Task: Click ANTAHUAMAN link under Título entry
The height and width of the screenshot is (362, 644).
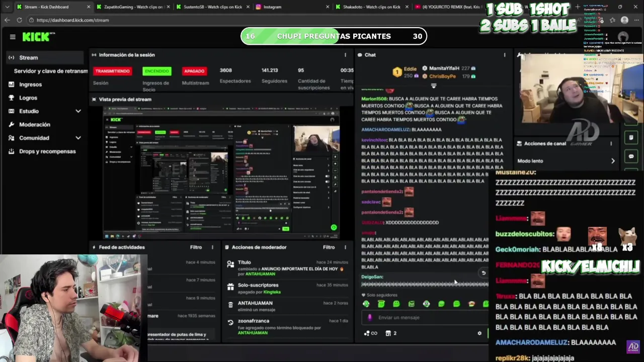Action: (x=260, y=274)
